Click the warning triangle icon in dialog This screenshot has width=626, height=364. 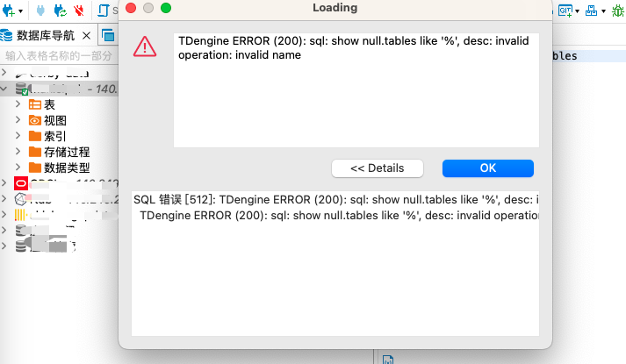(x=145, y=46)
